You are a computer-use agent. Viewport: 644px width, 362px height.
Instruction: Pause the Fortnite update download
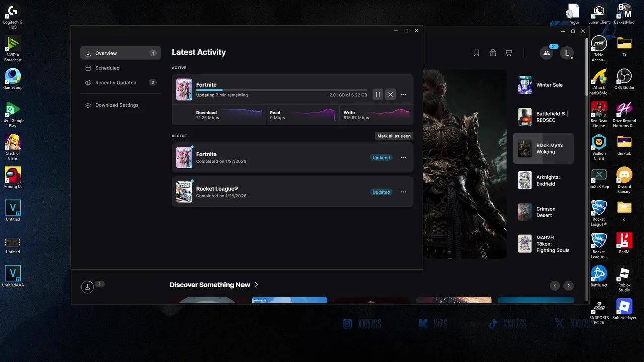(x=378, y=94)
